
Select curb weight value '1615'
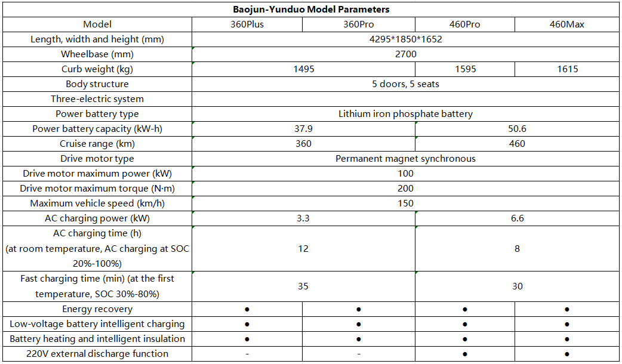(567, 69)
